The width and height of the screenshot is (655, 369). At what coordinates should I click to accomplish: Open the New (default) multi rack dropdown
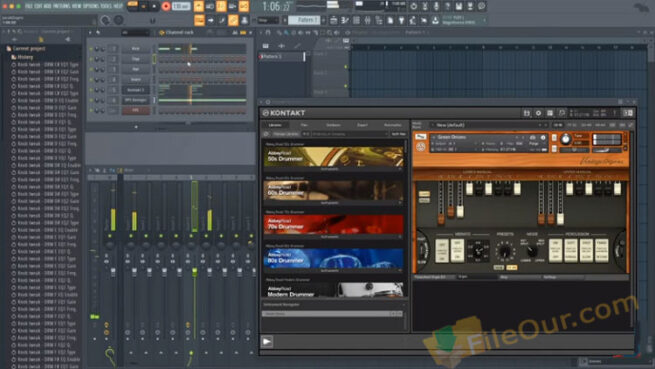coord(490,125)
